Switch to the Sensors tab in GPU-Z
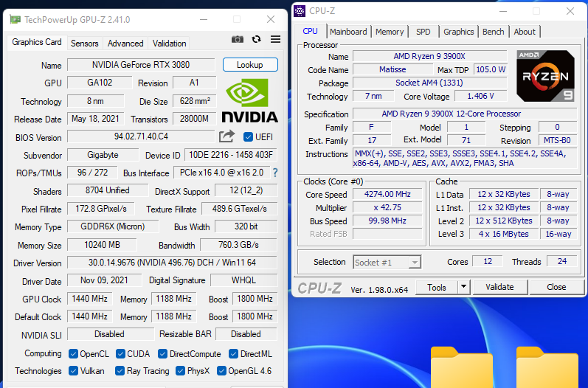This screenshot has height=388, width=588. pos(85,44)
